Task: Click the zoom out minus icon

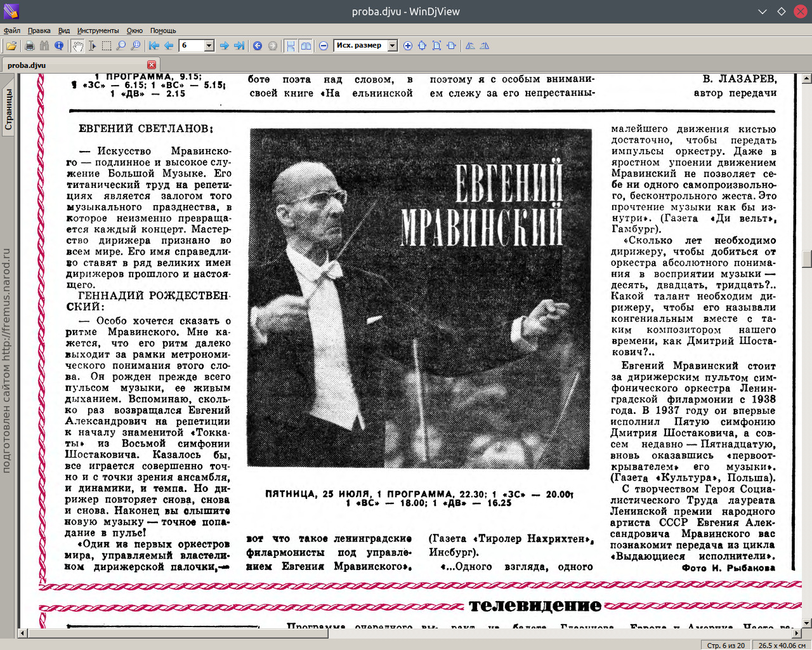Action: coord(324,46)
